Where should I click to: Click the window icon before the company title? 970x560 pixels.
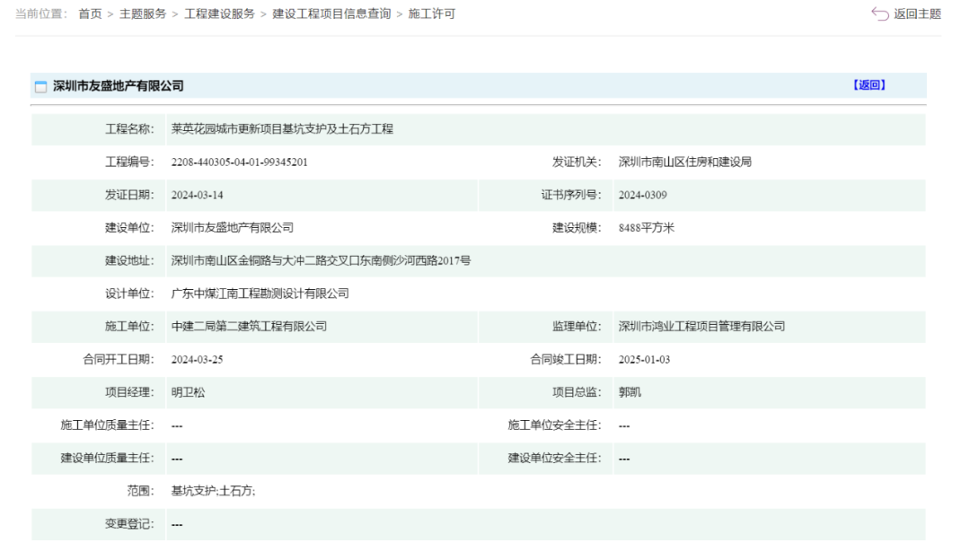tap(40, 87)
